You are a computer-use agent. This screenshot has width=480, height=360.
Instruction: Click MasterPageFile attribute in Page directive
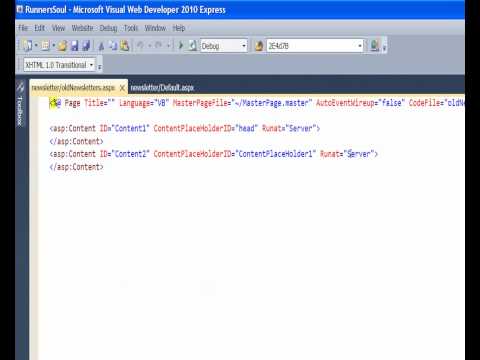pyautogui.click(x=242, y=103)
